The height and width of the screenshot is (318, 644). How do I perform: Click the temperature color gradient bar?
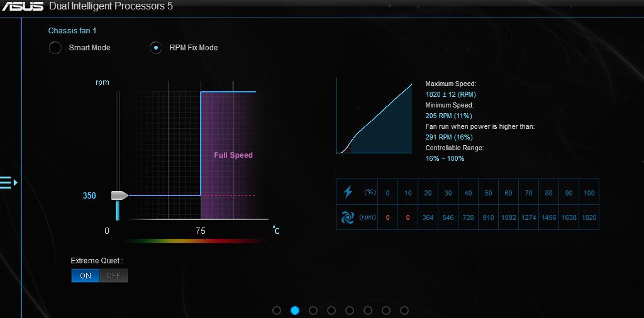[x=195, y=241]
